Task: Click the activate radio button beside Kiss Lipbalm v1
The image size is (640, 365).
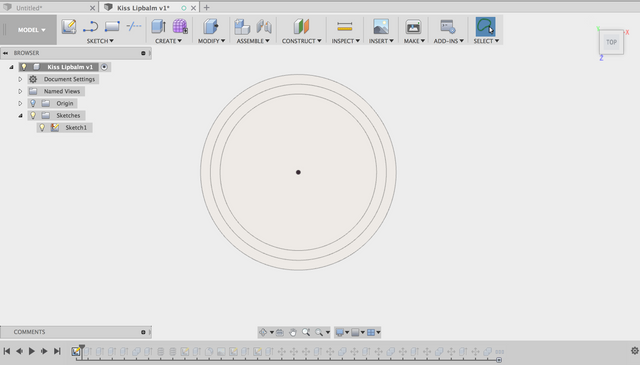Action: 104,67
